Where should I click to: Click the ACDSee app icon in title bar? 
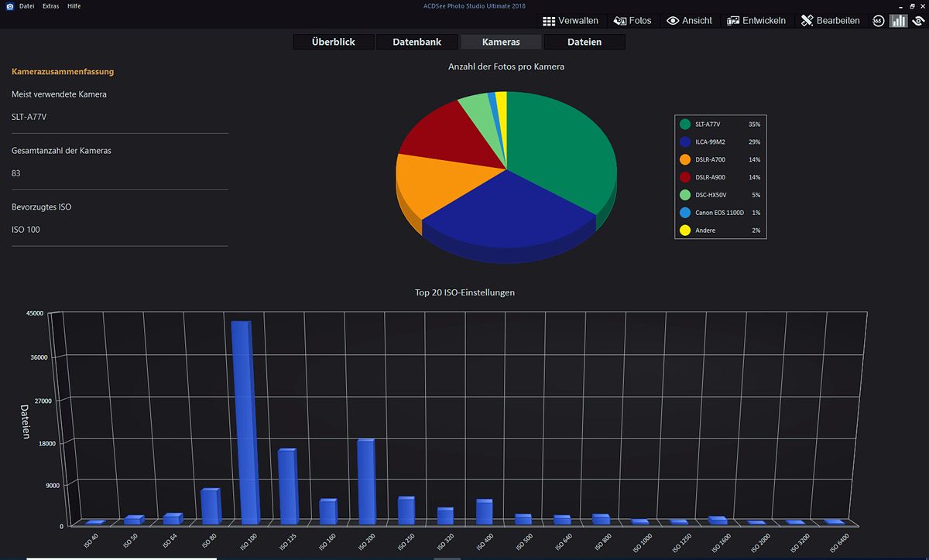[x=9, y=6]
